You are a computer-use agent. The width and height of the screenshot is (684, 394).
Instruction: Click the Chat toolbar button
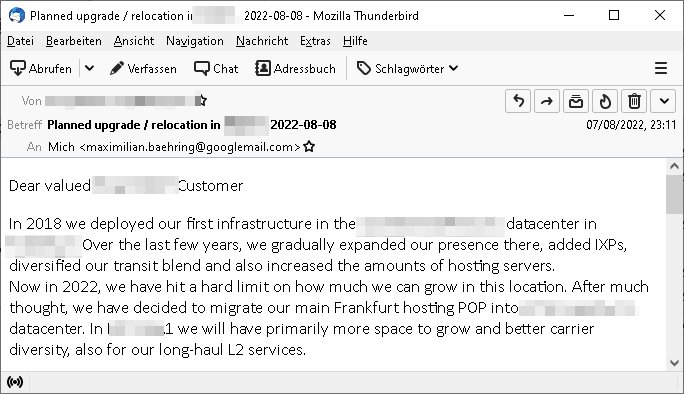click(216, 69)
